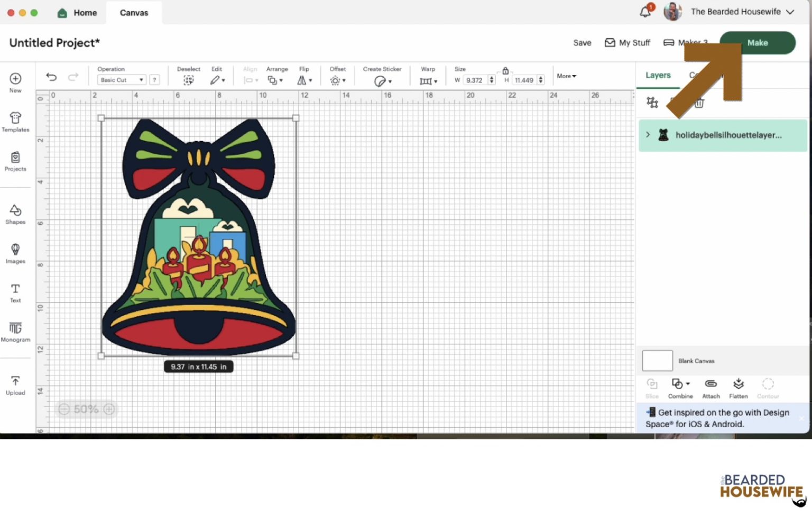Open the Basic Cut operation dropdown
This screenshot has height=516, width=812.
(122, 80)
